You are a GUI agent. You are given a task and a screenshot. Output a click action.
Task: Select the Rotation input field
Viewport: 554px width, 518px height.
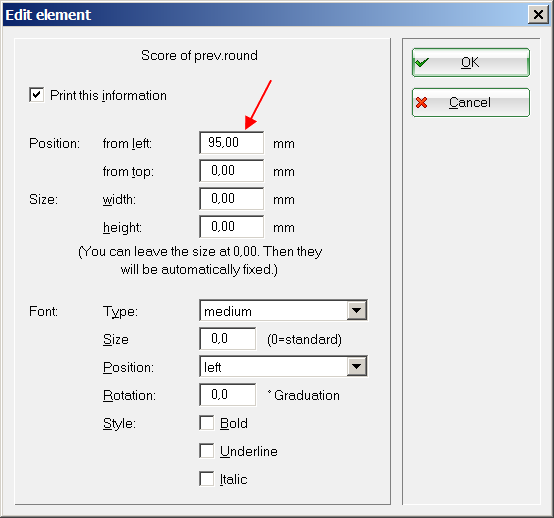coord(228,395)
